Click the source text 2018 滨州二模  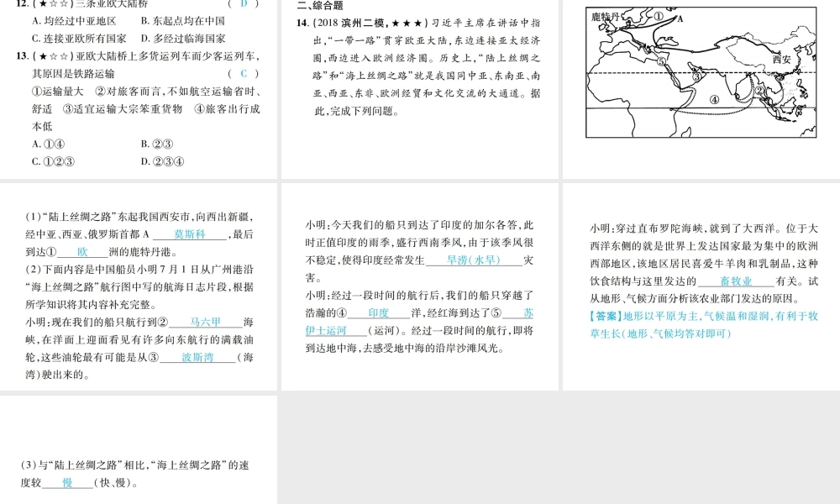(x=351, y=23)
